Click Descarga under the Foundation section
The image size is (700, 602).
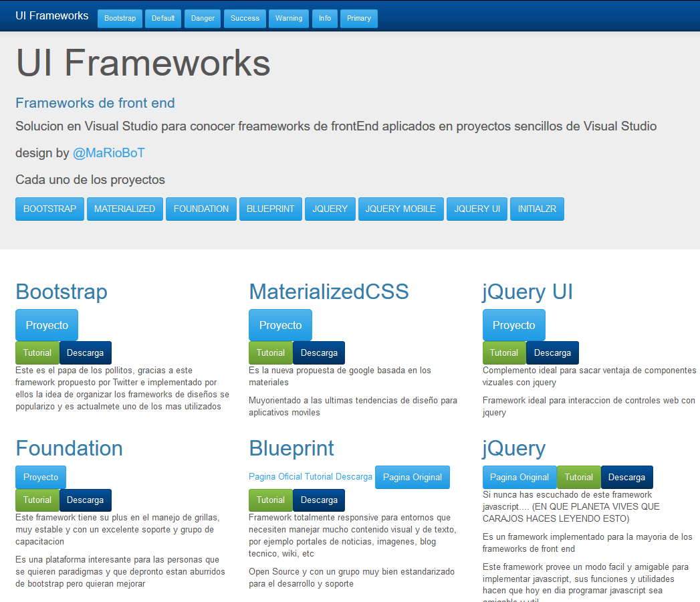(x=86, y=500)
